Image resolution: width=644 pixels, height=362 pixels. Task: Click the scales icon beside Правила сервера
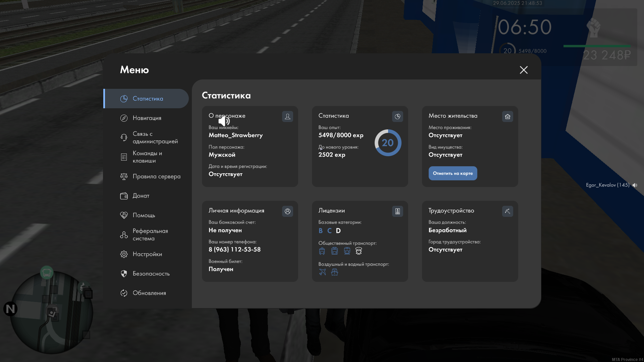pyautogui.click(x=124, y=176)
